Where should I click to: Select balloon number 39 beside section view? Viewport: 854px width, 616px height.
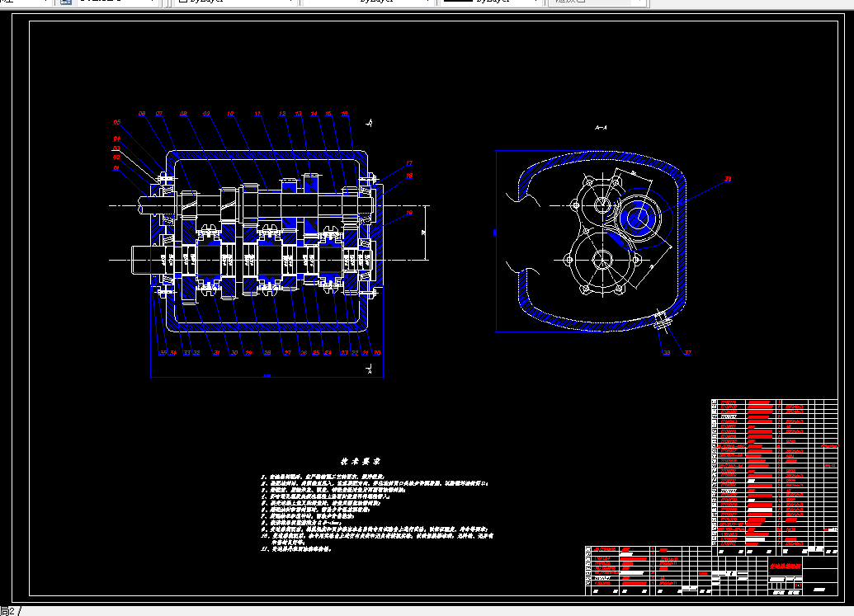pyautogui.click(x=729, y=179)
